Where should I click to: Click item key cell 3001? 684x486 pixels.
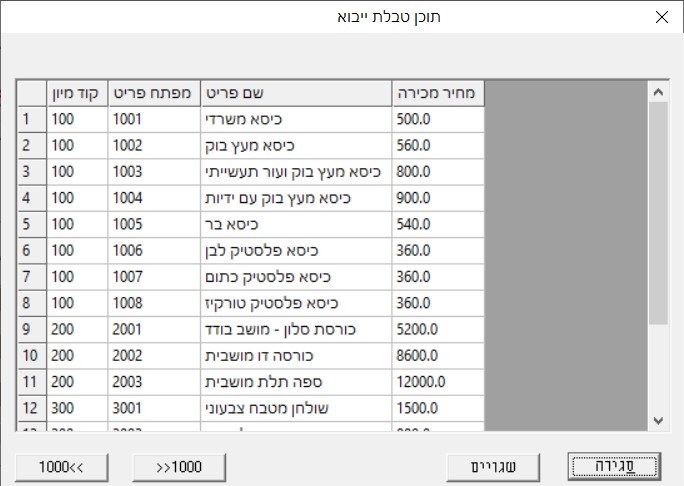154,408
